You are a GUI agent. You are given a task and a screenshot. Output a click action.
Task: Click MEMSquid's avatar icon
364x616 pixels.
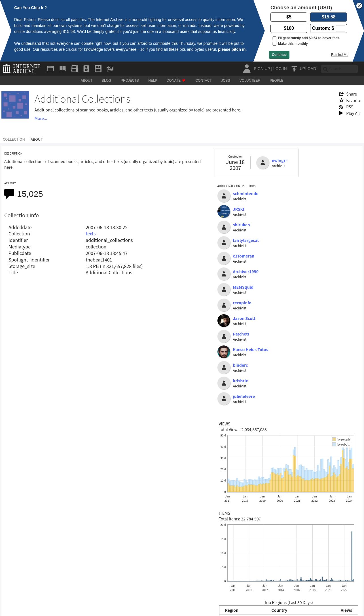224,290
